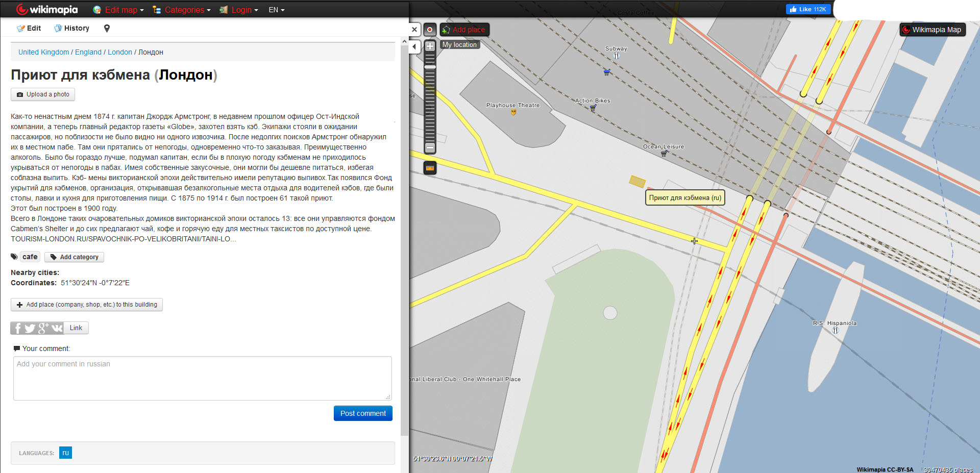Click the Post comment button
Screen dimensions: 980x473
363,413
